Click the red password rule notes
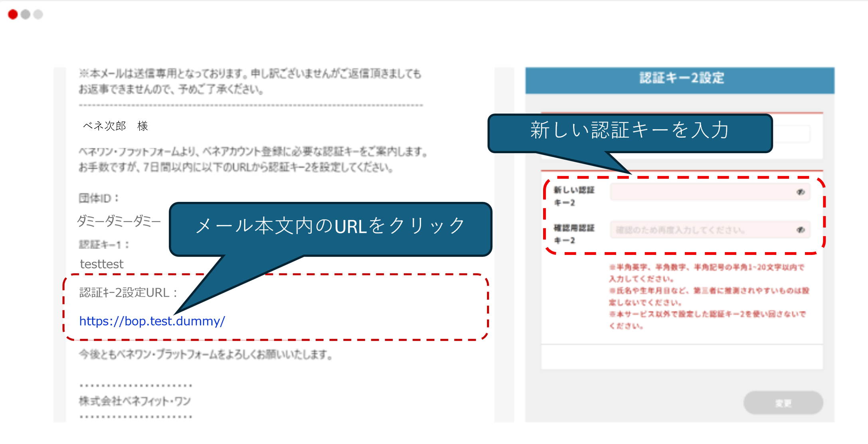This screenshot has height=444, width=868. tap(708, 296)
